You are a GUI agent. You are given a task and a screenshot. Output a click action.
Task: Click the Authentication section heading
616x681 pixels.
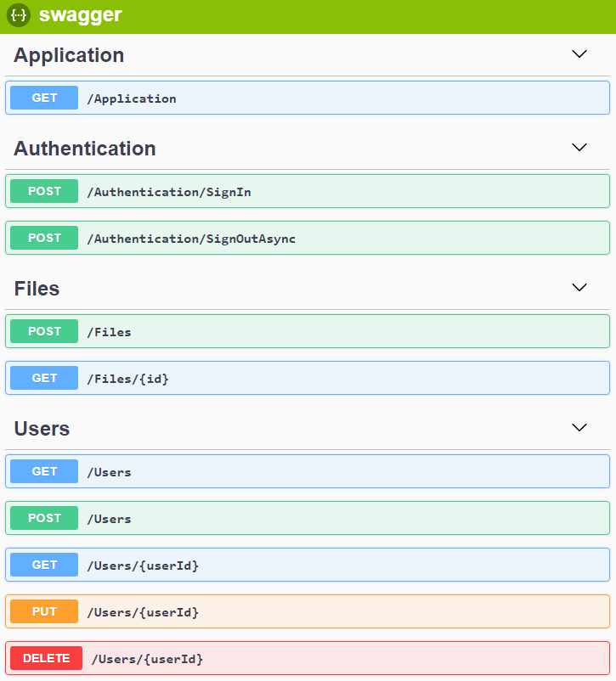[x=85, y=149]
